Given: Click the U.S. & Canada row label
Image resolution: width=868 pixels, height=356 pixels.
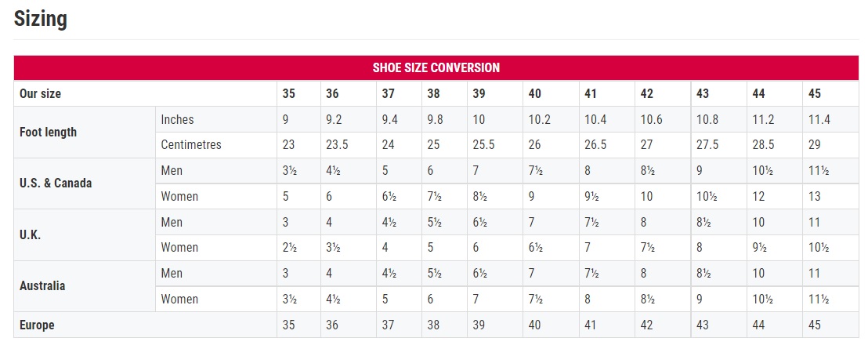Looking at the screenshot, I should click(x=56, y=183).
